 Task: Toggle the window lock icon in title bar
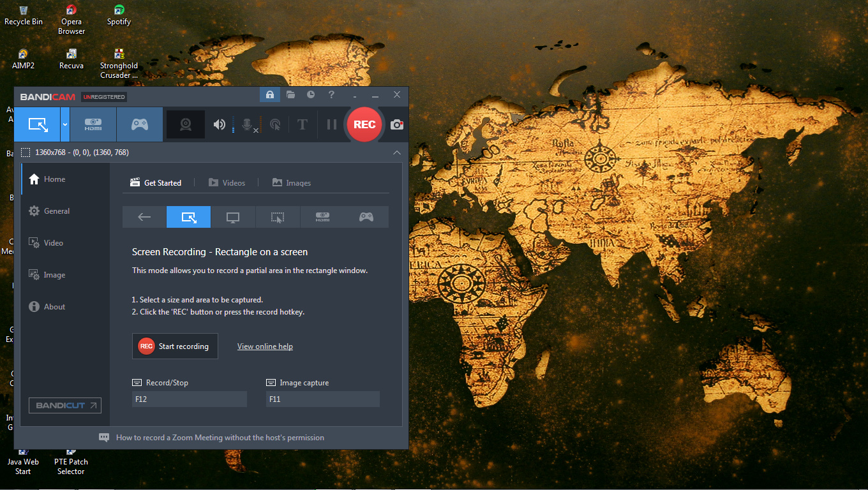269,95
